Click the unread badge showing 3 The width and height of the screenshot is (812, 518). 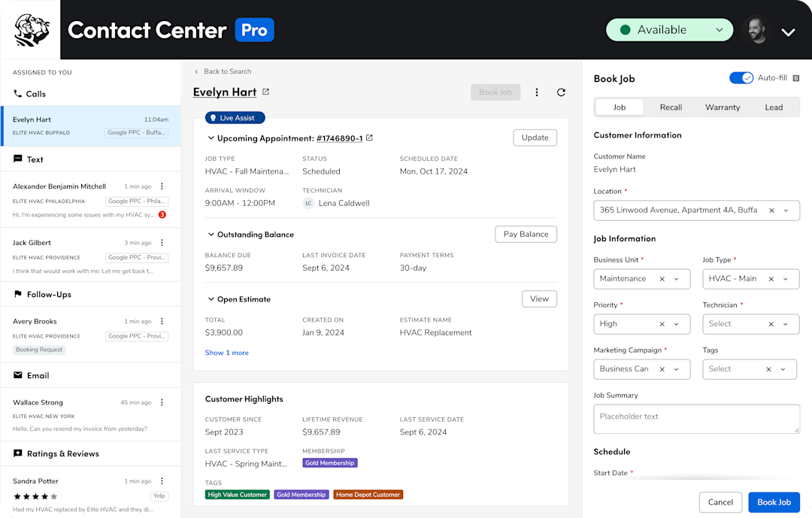(162, 214)
